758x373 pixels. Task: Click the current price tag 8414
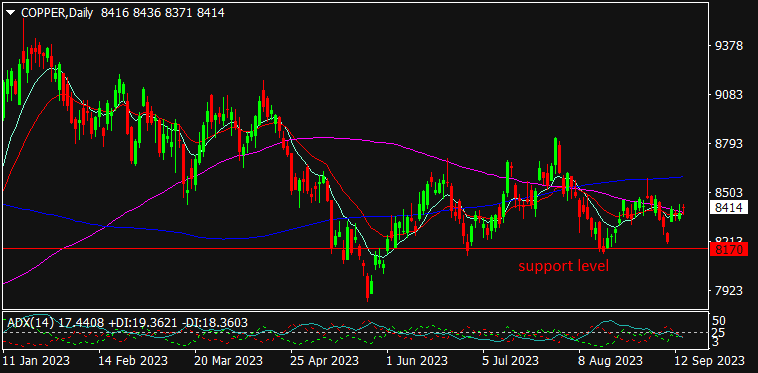(729, 208)
